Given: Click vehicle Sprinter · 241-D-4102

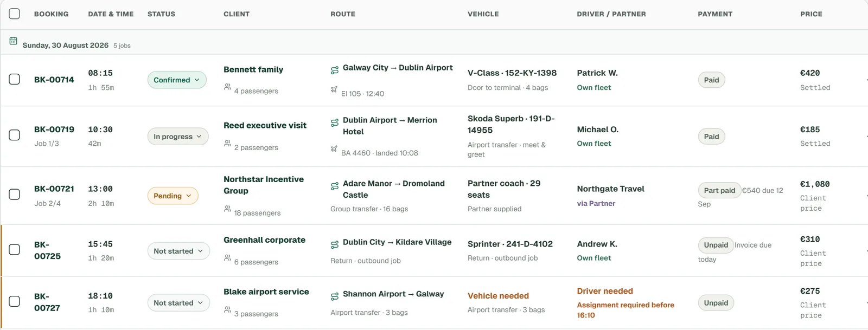Looking at the screenshot, I should [x=510, y=244].
